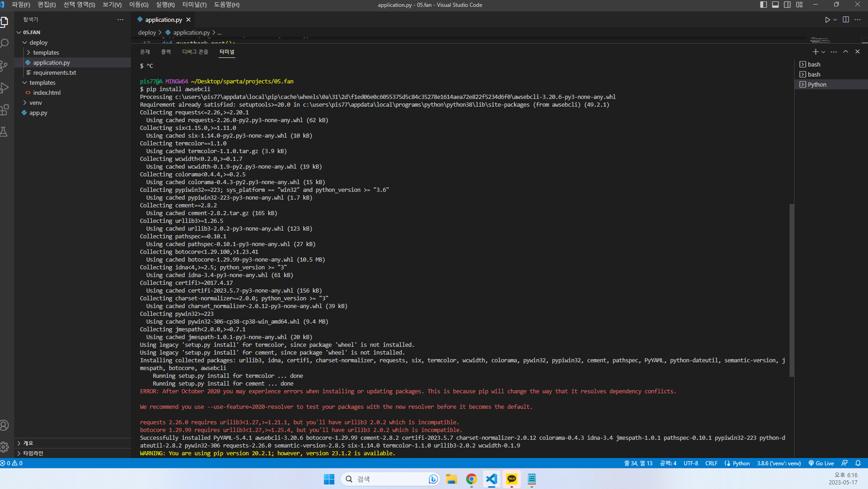Run the Python file with play icon
This screenshot has width=868, height=489.
[x=827, y=20]
